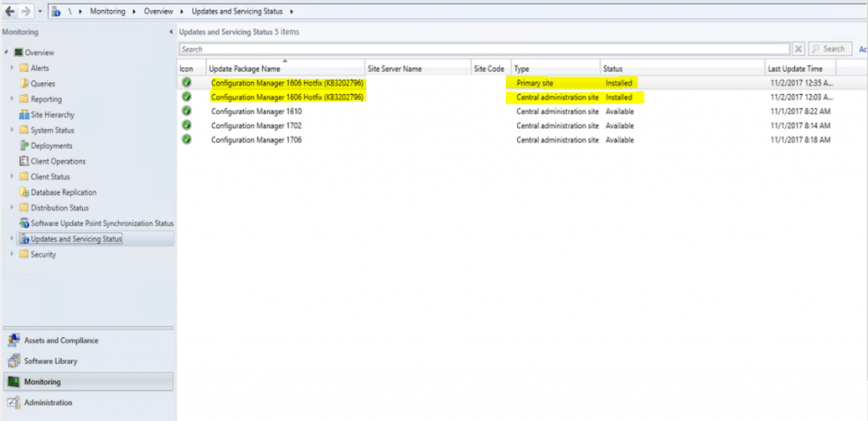
Task: Click green status icon for Configuration Manager 1706
Action: coord(186,140)
